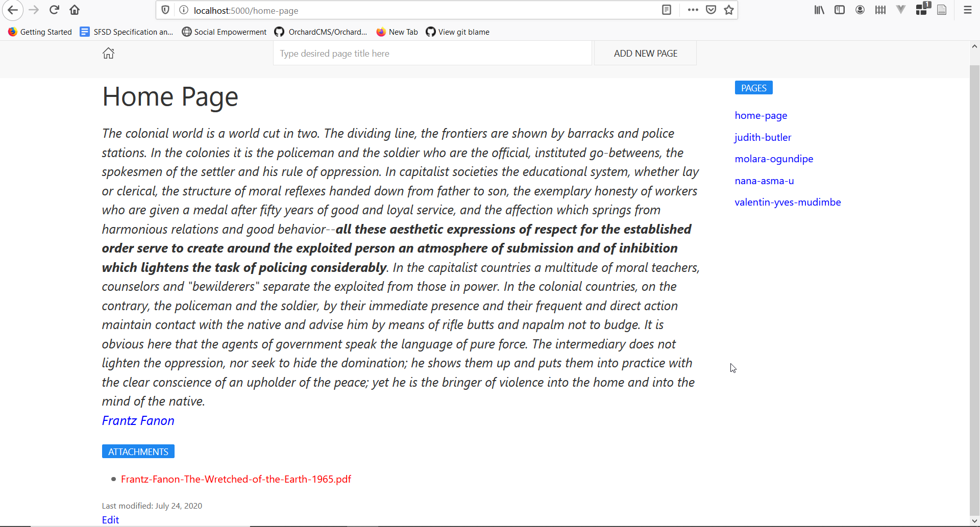Viewport: 980px width, 527px height.
Task: Open Firefox hamburger menu
Action: (x=967, y=10)
